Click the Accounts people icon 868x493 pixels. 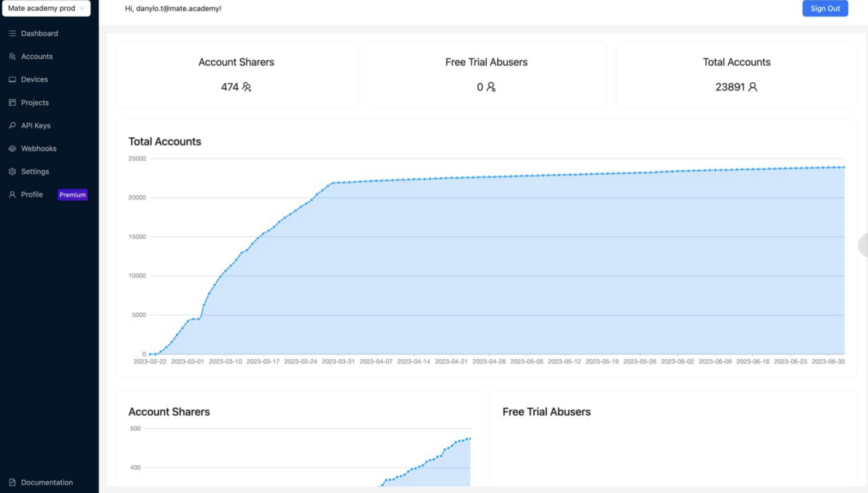pos(12,56)
